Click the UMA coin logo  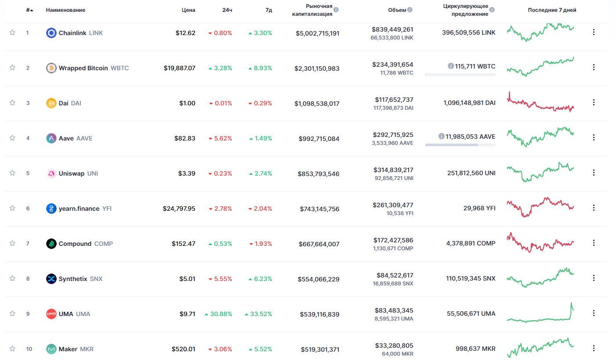tap(51, 314)
